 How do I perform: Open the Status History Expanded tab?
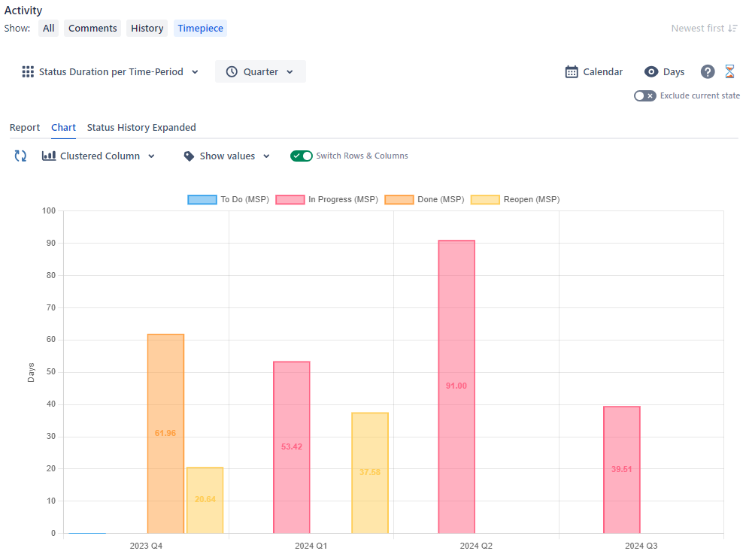pos(141,127)
